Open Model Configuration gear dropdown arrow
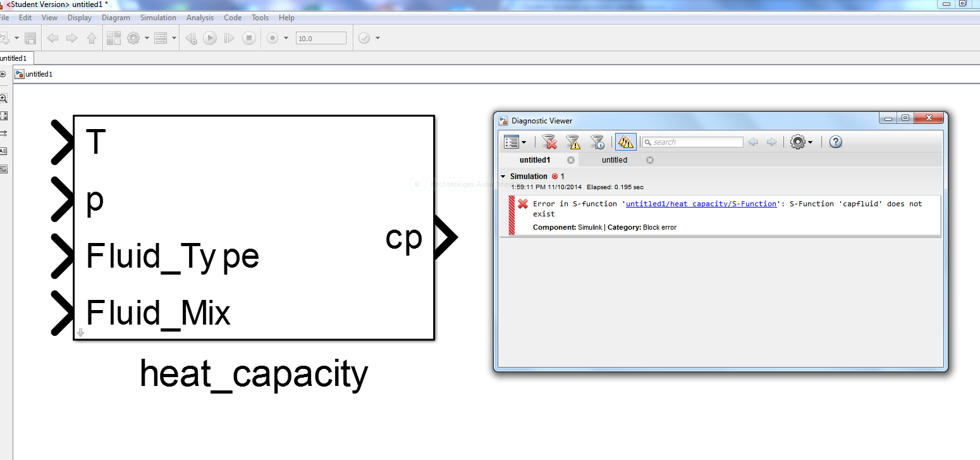The image size is (980, 460). tap(147, 39)
